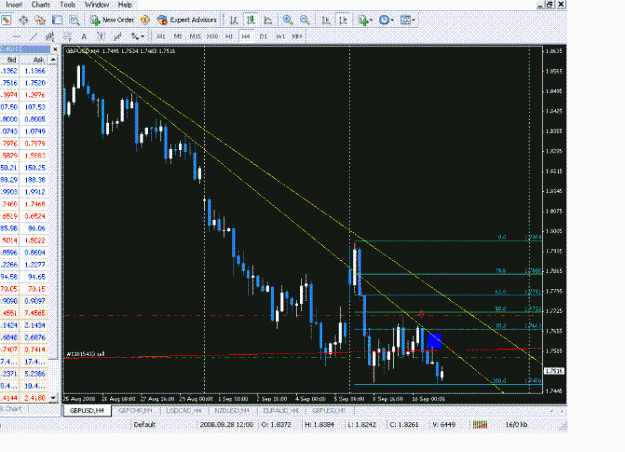The image size is (625, 452).
Task: Open the Charts menu
Action: [41, 5]
